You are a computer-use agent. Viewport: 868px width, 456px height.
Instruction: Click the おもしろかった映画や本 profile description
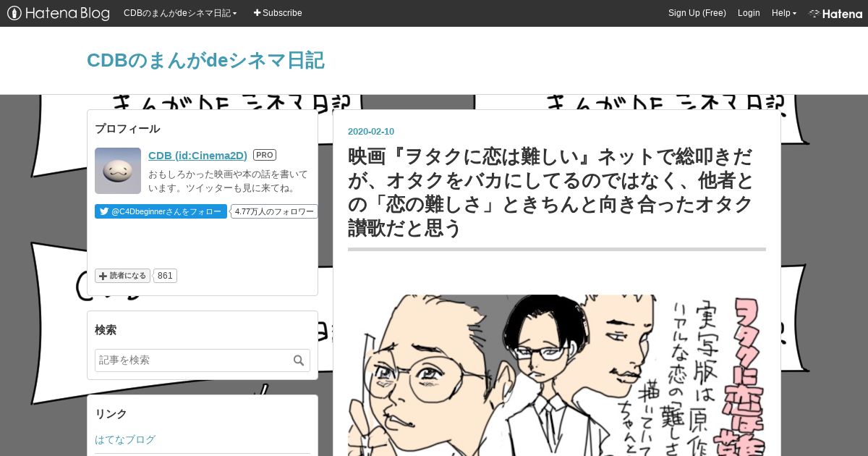click(228, 181)
